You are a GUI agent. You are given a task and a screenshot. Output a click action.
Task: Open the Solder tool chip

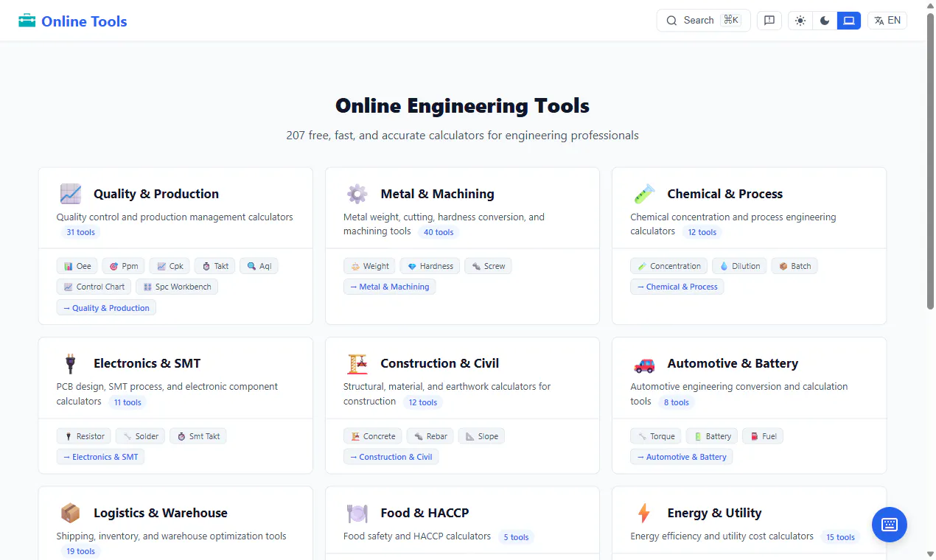(x=141, y=436)
